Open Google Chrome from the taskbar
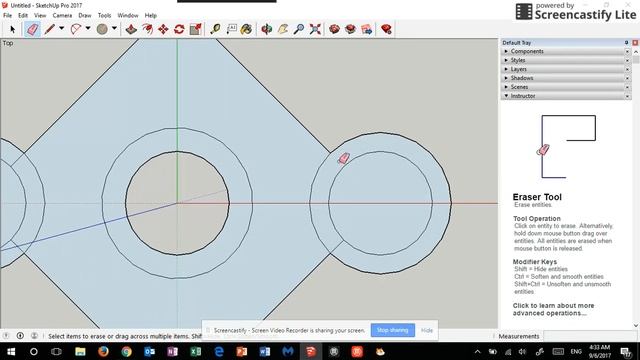 pyautogui.click(x=127, y=351)
